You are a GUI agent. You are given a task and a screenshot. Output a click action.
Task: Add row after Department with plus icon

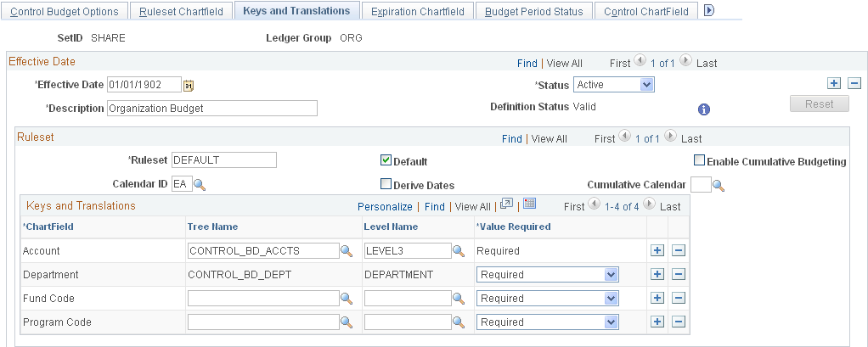click(657, 275)
